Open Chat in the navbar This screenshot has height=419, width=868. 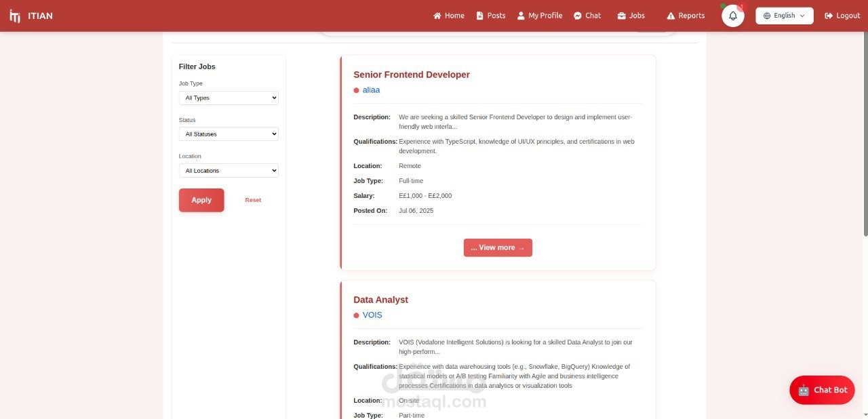pos(587,16)
